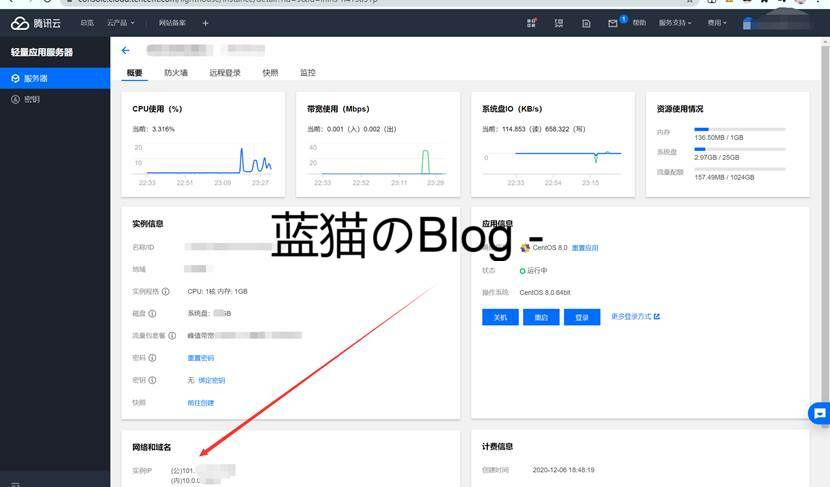Screen dimensions: 830x487
Task: Open 更多登录方式 link
Action: 635,317
